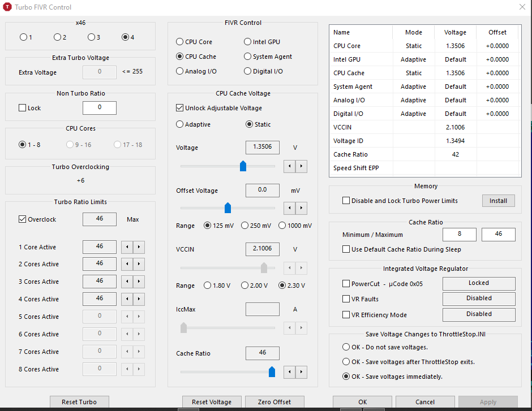Click right arrow for CPU Cache Voltage

click(301, 166)
